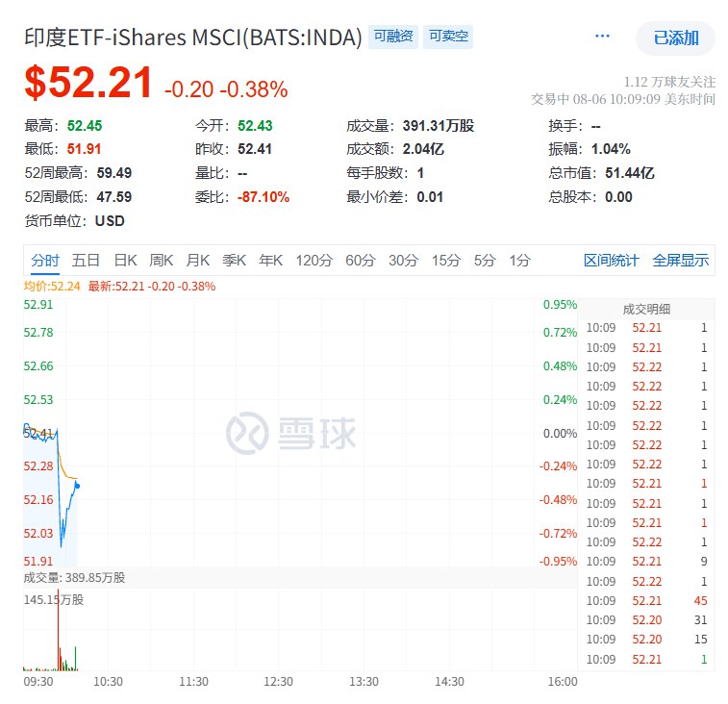Click the 昨收 value 52.41
728x704 pixels.
(255, 149)
